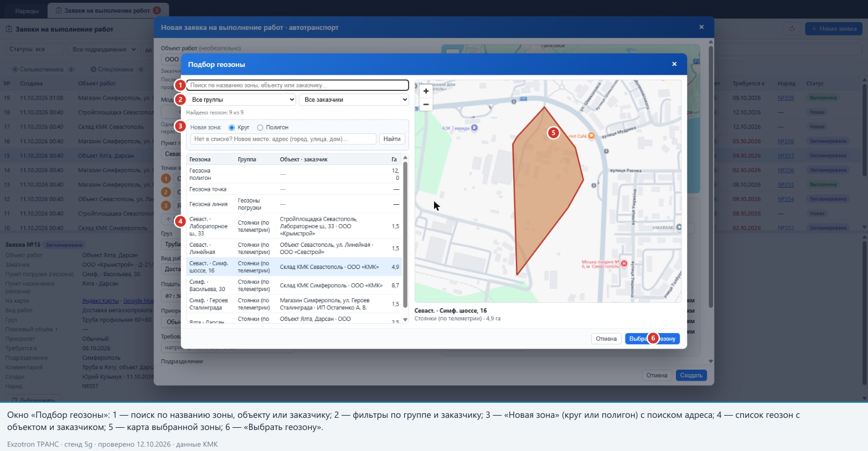Close the Новая заявка на выполнение работ window
The height and width of the screenshot is (451, 868).
click(x=701, y=27)
